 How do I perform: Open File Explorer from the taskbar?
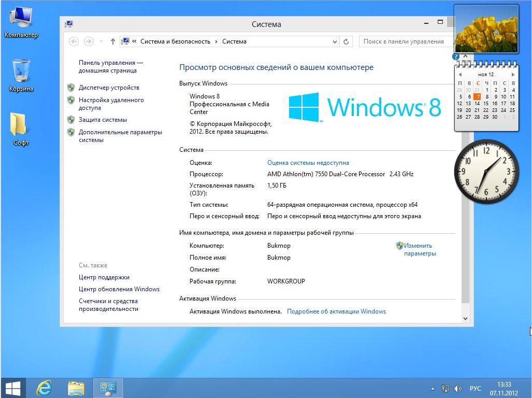(76, 388)
